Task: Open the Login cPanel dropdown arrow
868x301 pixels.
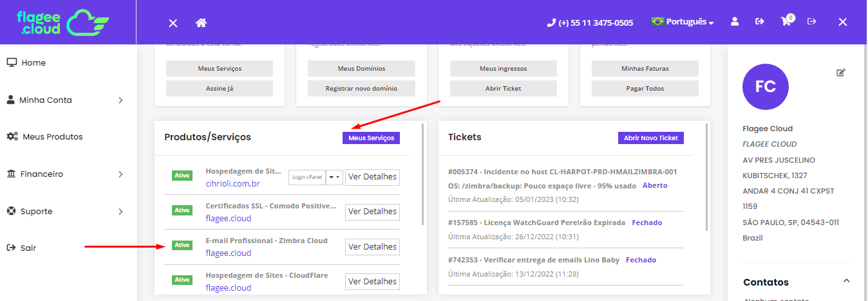Action: 334,177
